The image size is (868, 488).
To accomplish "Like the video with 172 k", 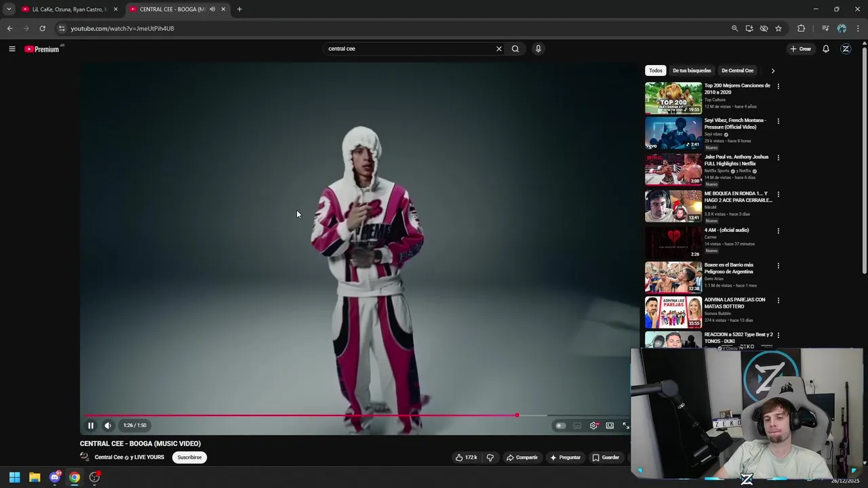I will (x=466, y=457).
